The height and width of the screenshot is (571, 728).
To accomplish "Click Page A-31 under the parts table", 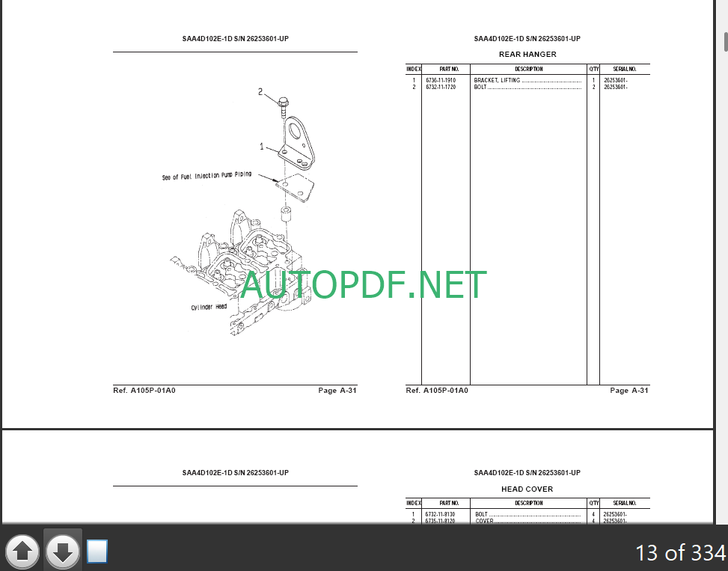I will coord(629,391).
